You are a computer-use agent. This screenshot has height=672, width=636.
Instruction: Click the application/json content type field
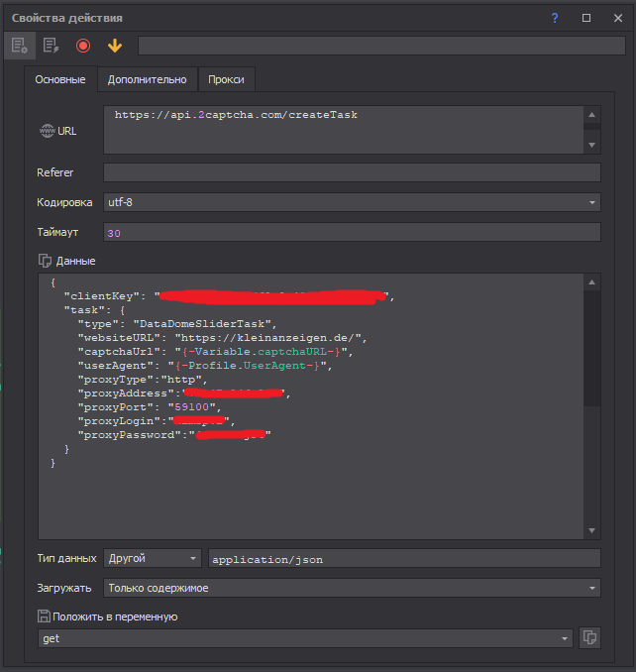click(403, 559)
